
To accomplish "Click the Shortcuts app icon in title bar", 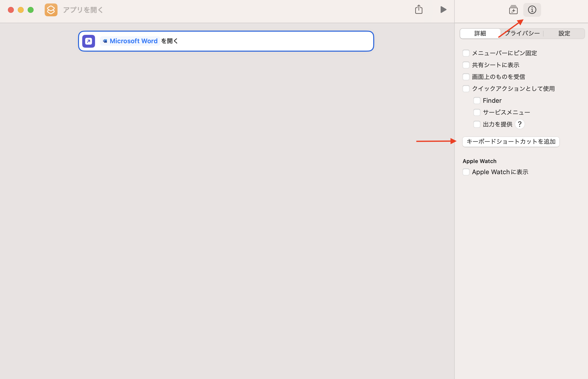I will click(51, 10).
